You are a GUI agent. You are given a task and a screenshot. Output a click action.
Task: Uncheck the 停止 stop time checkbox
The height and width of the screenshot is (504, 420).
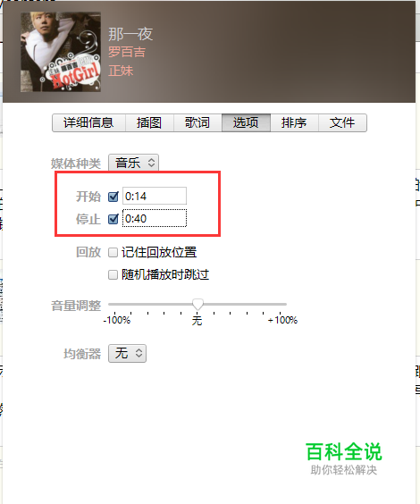point(113,219)
